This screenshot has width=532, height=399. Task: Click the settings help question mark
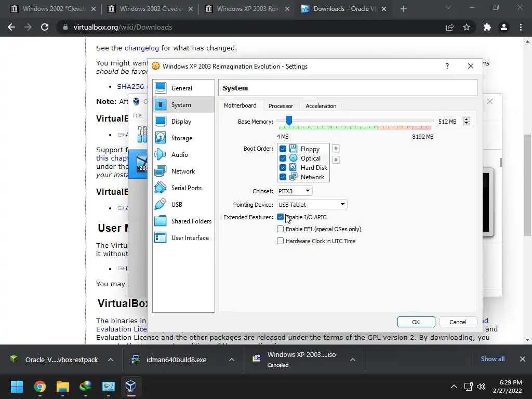pos(447,66)
